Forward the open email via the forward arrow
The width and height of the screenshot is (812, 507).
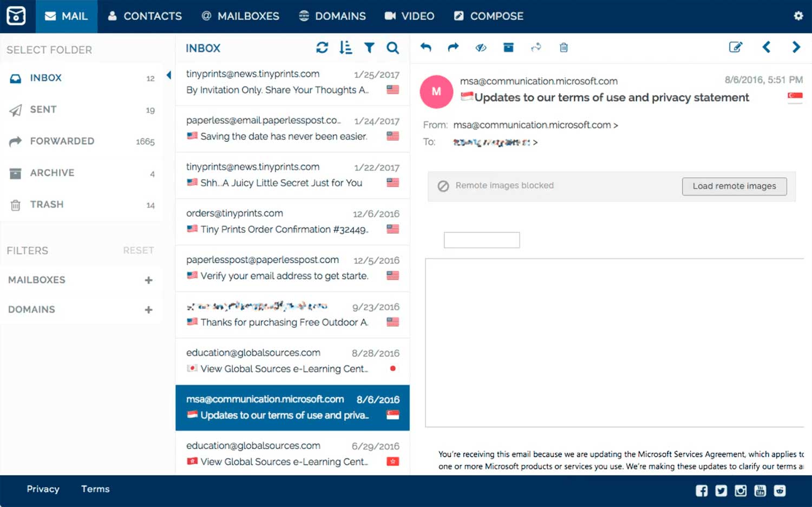(x=453, y=47)
